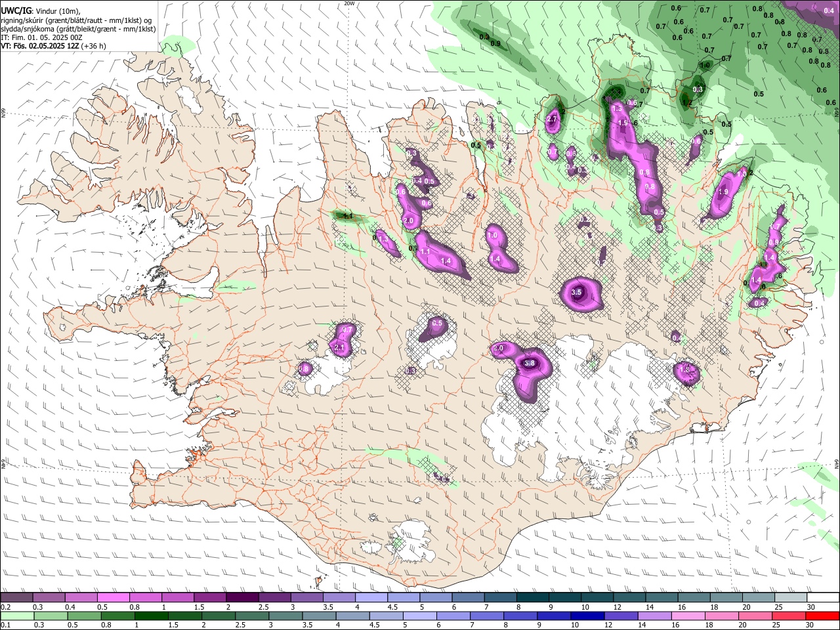Click the dark teal snow swatch labeled 8
This screenshot has width=840, height=630.
pyautogui.click(x=532, y=597)
